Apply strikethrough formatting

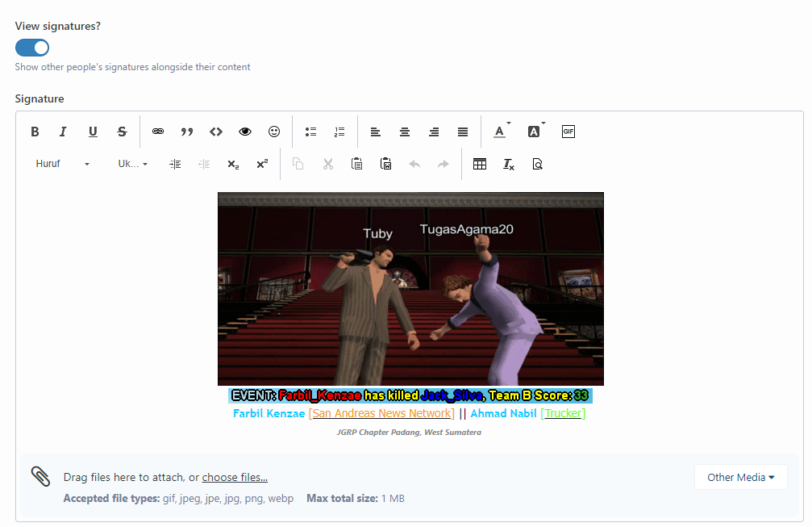coord(122,132)
